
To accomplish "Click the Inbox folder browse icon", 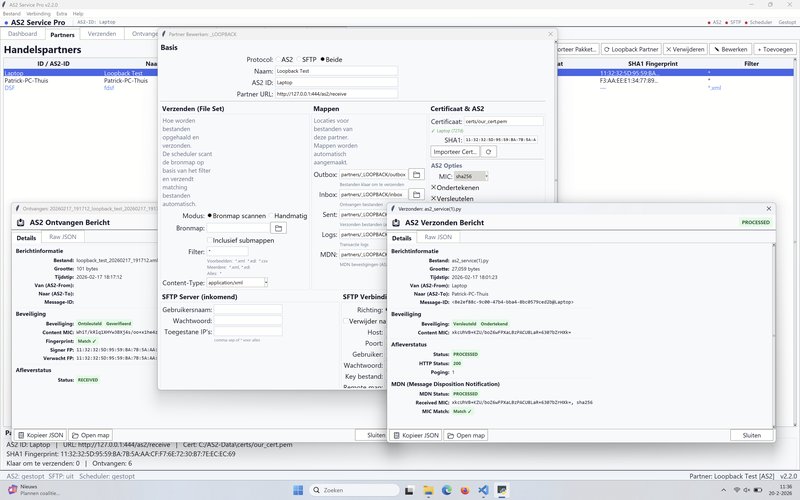I will [416, 194].
